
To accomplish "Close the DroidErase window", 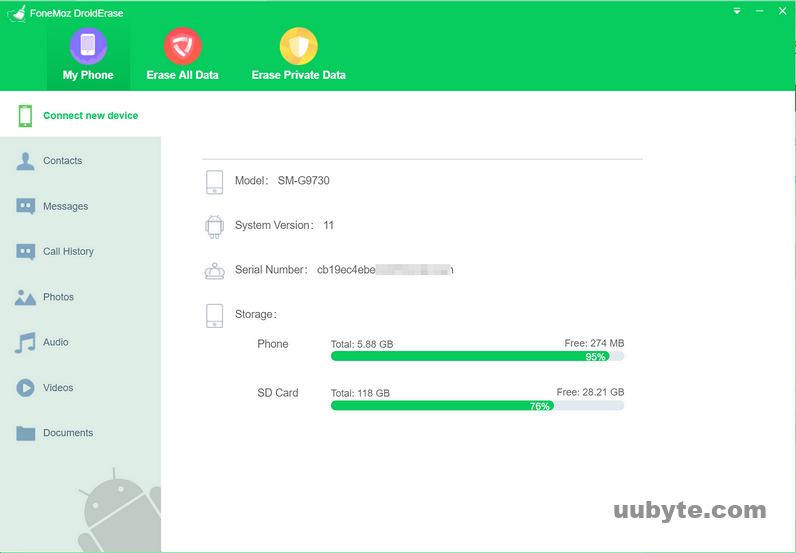I will coord(782,11).
